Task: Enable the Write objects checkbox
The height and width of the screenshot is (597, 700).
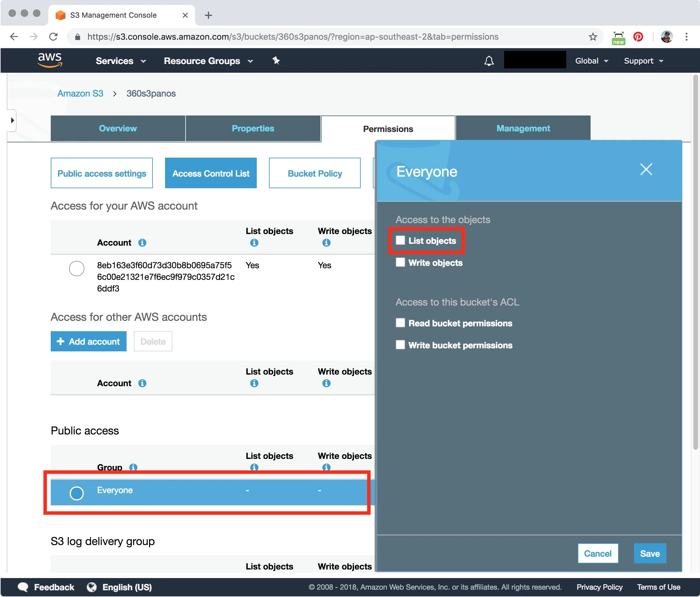Action: click(x=400, y=262)
